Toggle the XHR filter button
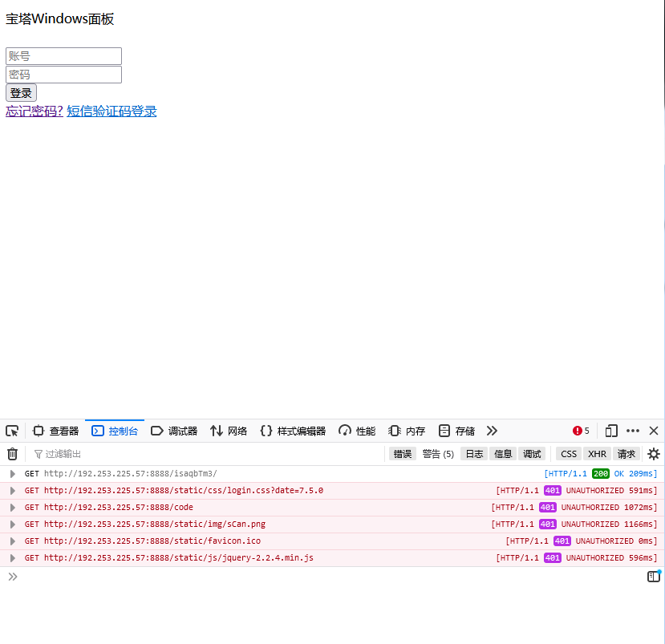 tap(597, 454)
